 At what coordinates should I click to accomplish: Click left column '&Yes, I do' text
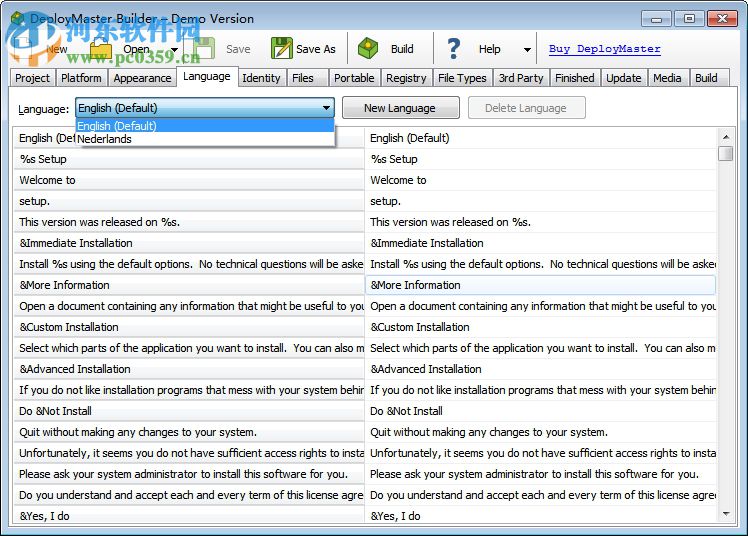coord(44,516)
